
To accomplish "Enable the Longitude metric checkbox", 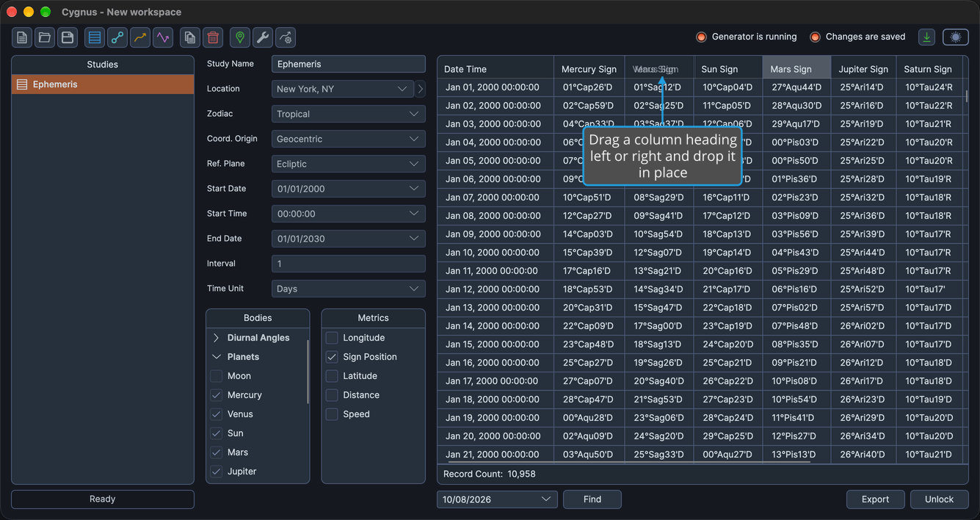I will pyautogui.click(x=332, y=338).
